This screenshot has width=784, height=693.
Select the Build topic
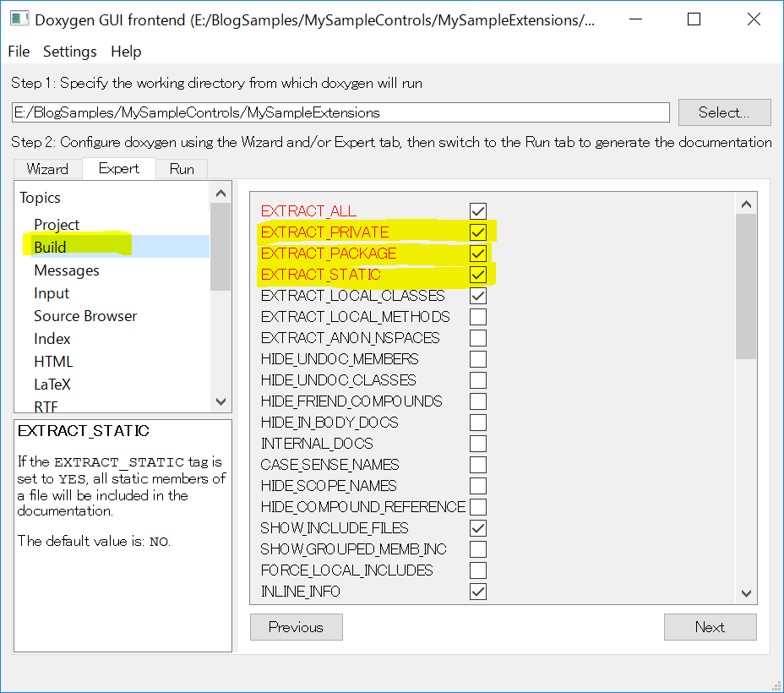pyautogui.click(x=50, y=247)
